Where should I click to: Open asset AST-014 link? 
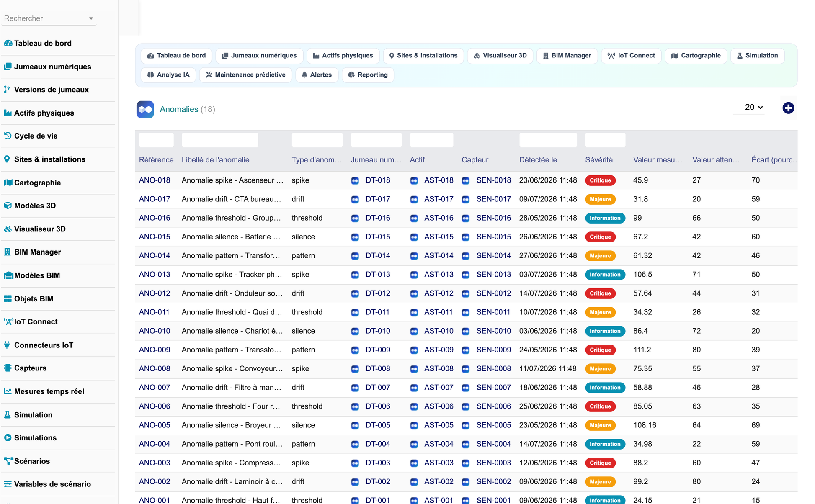pyautogui.click(x=439, y=256)
